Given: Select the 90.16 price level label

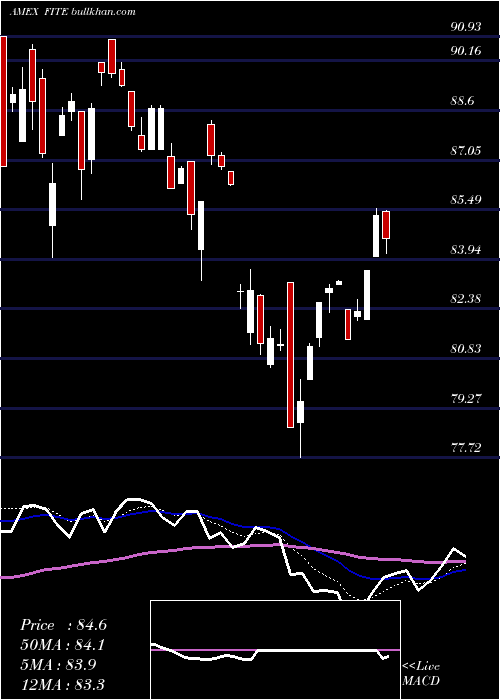Looking at the screenshot, I should (x=466, y=51).
